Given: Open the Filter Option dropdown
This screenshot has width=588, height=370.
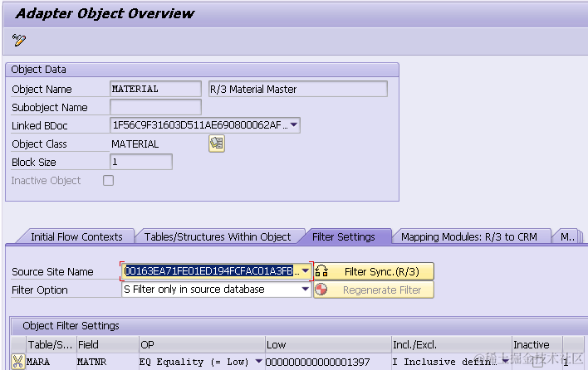Looking at the screenshot, I should point(306,289).
